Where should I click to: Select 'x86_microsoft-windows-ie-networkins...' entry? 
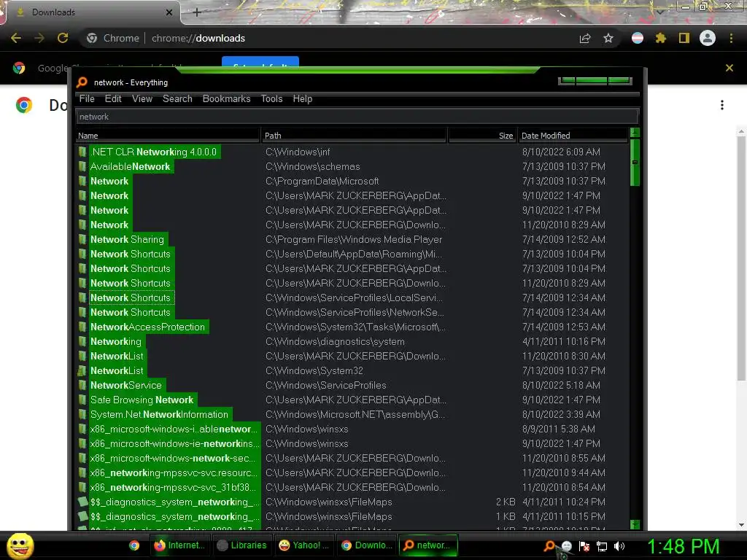pos(174,443)
